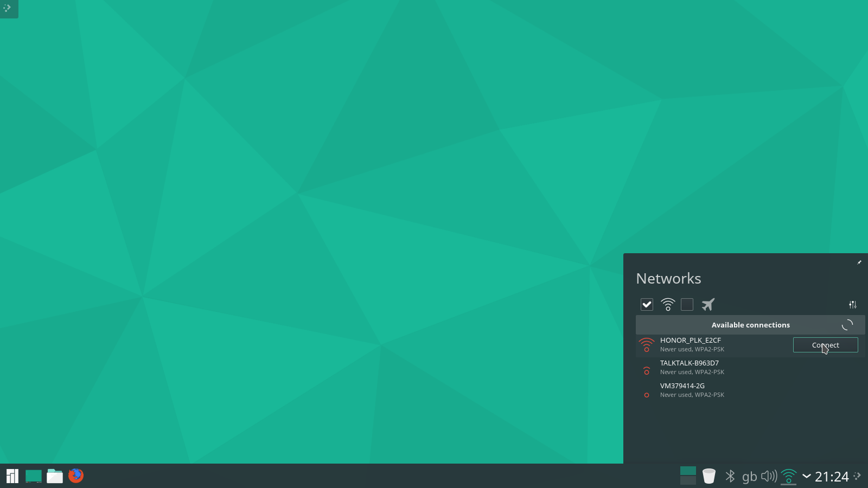Open the desktop toolbox in top-left corner
The image size is (868, 488).
tap(8, 8)
